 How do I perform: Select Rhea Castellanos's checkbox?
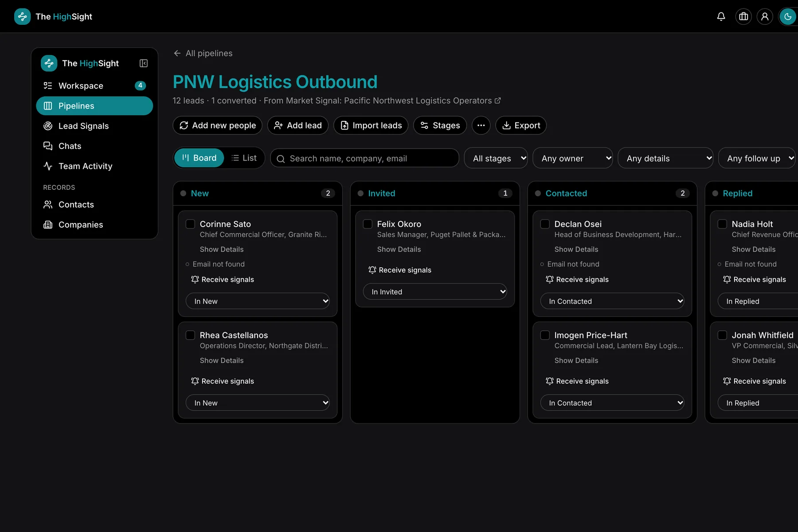pyautogui.click(x=190, y=335)
